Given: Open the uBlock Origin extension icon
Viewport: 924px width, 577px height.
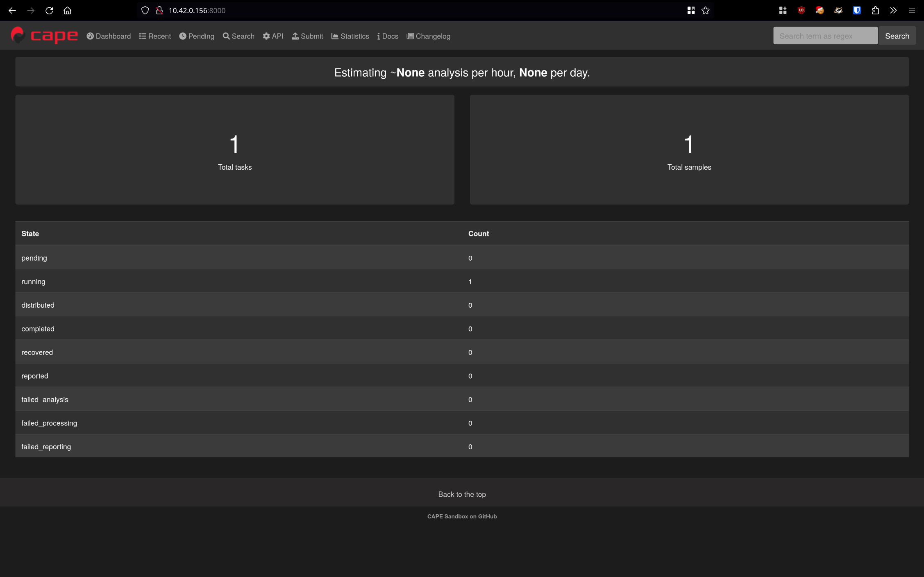Looking at the screenshot, I should point(801,11).
